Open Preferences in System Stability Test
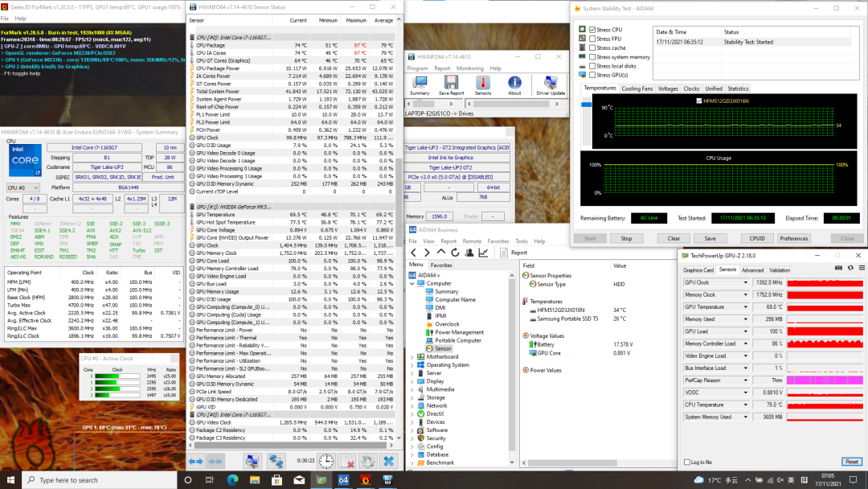 [794, 238]
